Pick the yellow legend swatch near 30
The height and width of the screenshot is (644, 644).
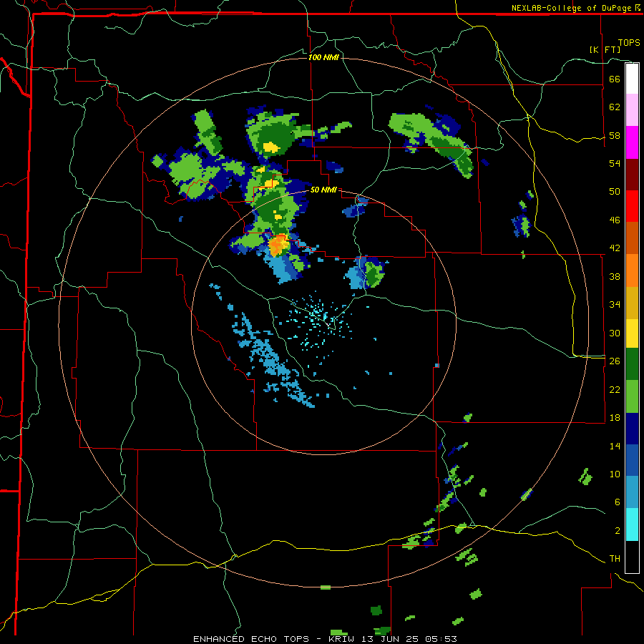point(632,333)
